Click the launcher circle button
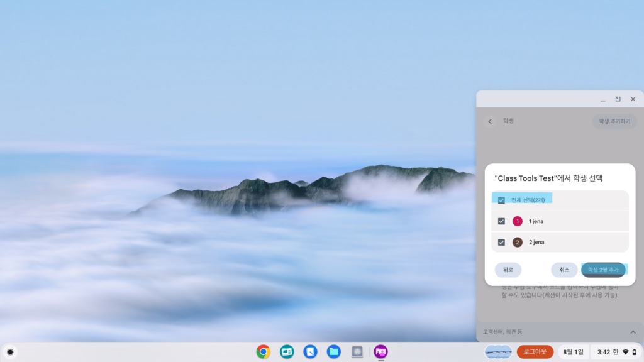 pyautogui.click(x=10, y=352)
